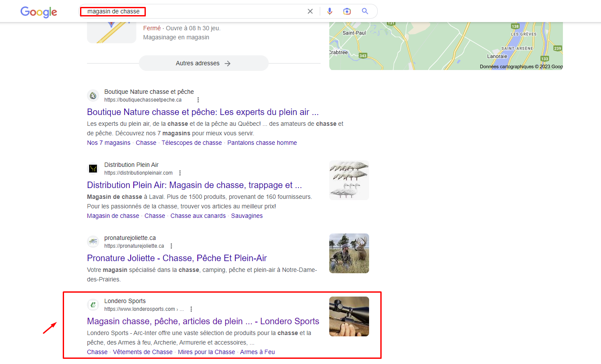Open the Boutique Nature site favicon
Image resolution: width=601 pixels, height=364 pixels.
[93, 96]
